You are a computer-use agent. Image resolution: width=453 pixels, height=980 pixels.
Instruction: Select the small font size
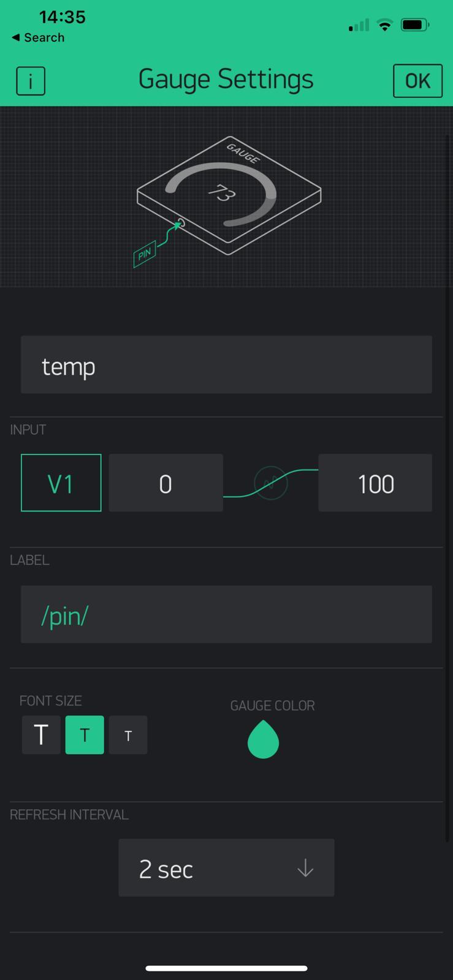(x=128, y=735)
